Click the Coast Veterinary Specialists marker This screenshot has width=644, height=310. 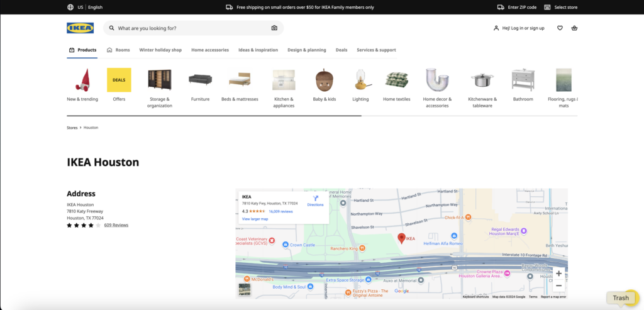[x=272, y=241]
